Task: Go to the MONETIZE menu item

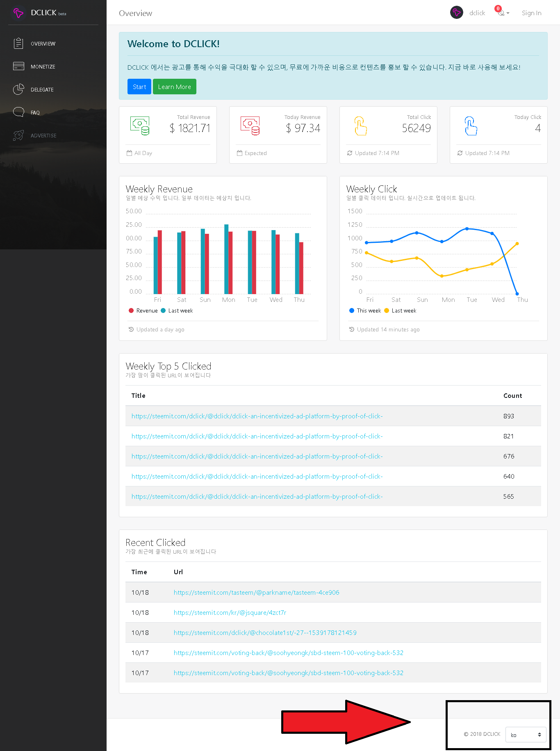Action: tap(43, 66)
